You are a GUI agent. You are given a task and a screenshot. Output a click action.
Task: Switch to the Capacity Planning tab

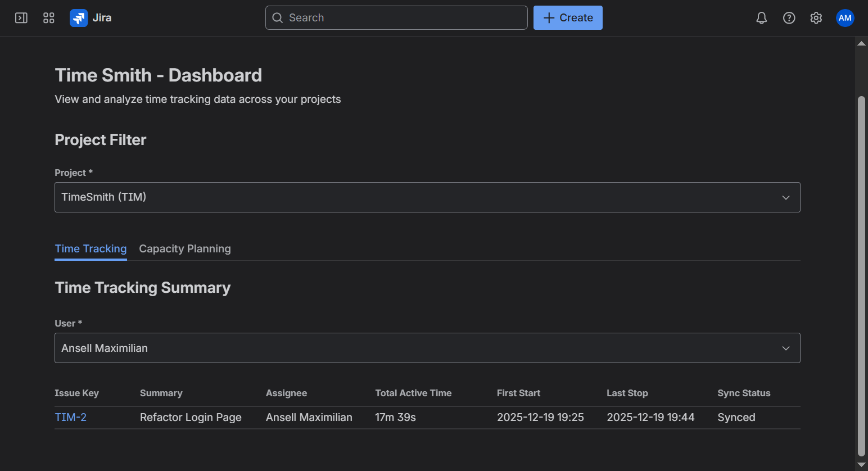click(184, 248)
